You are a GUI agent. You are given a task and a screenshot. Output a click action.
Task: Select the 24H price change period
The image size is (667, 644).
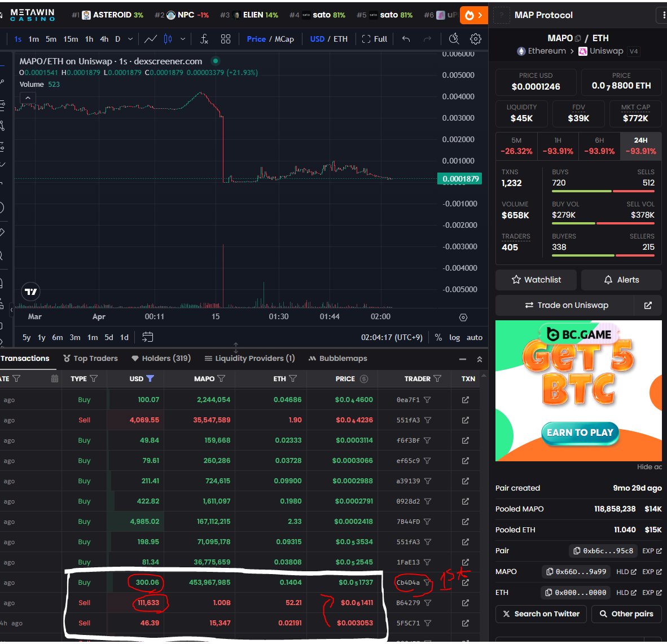pyautogui.click(x=640, y=146)
